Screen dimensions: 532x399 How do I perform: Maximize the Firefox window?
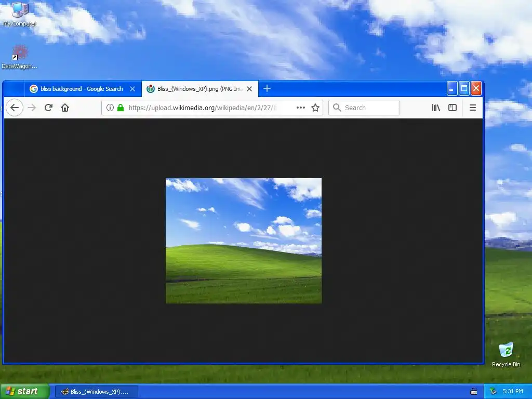point(464,88)
